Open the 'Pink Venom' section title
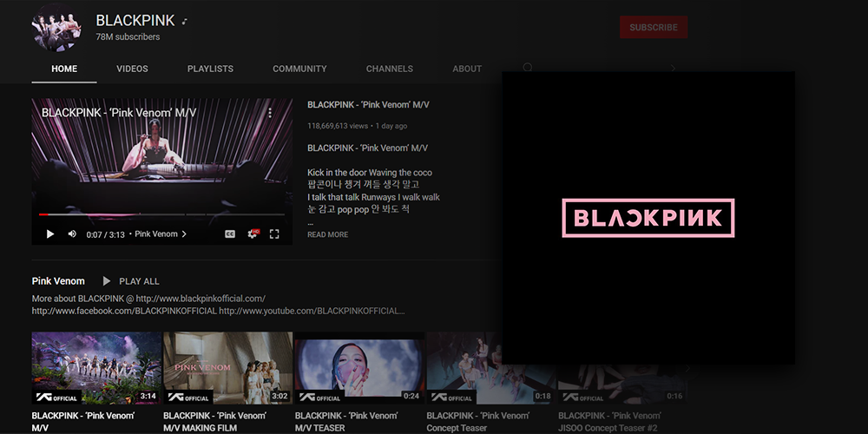Image resolution: width=868 pixels, height=434 pixels. pyautogui.click(x=58, y=281)
